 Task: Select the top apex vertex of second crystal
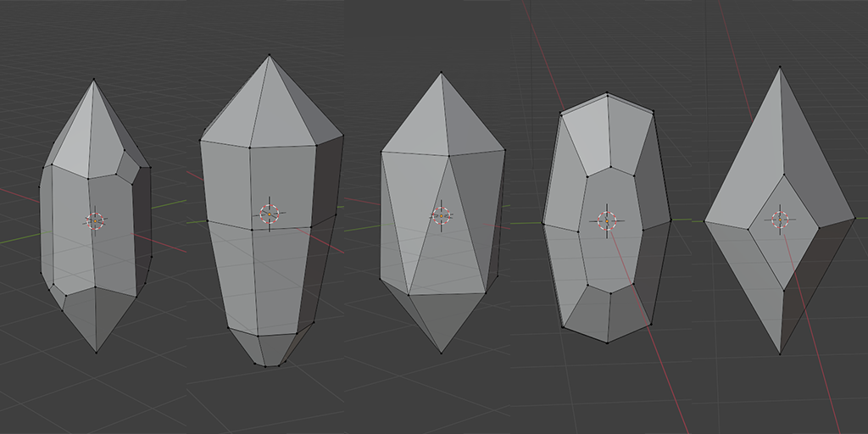[x=269, y=55]
